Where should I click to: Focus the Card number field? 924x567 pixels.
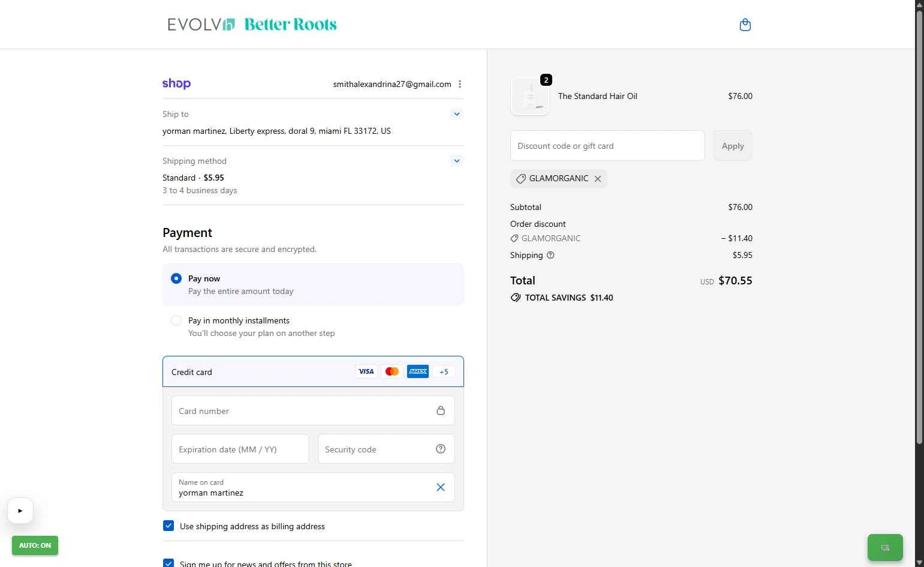click(313, 411)
